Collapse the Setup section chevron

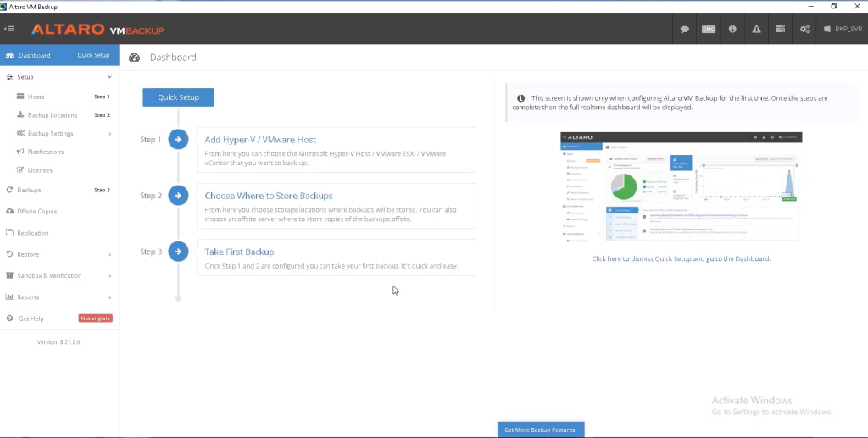click(109, 77)
